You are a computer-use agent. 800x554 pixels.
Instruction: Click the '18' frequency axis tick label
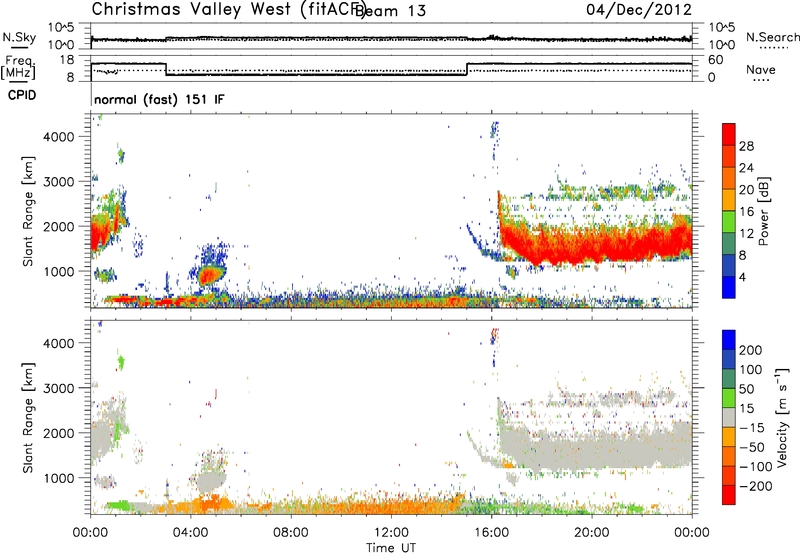coord(67,60)
